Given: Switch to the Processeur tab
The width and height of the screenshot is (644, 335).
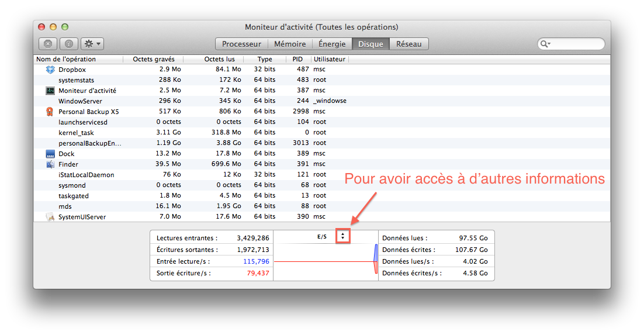Looking at the screenshot, I should point(241,44).
